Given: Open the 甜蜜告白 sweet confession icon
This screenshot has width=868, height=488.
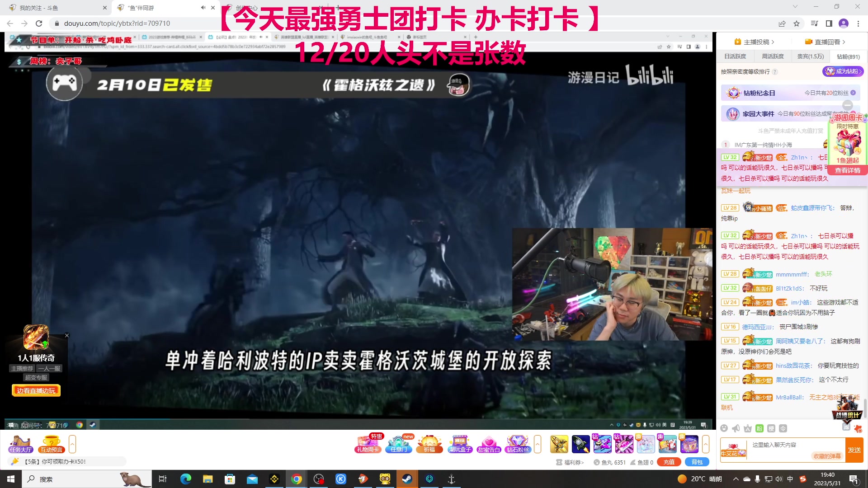Looking at the screenshot, I should 489,444.
